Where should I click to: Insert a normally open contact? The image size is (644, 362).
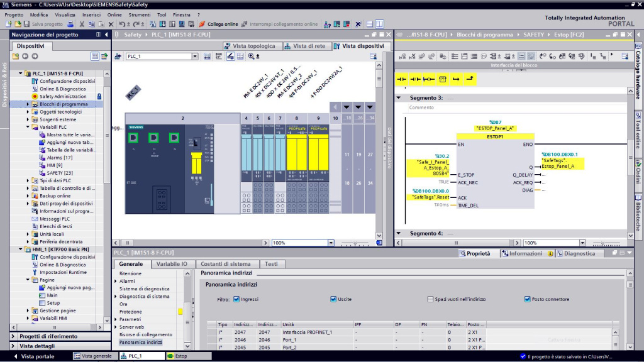coord(402,79)
